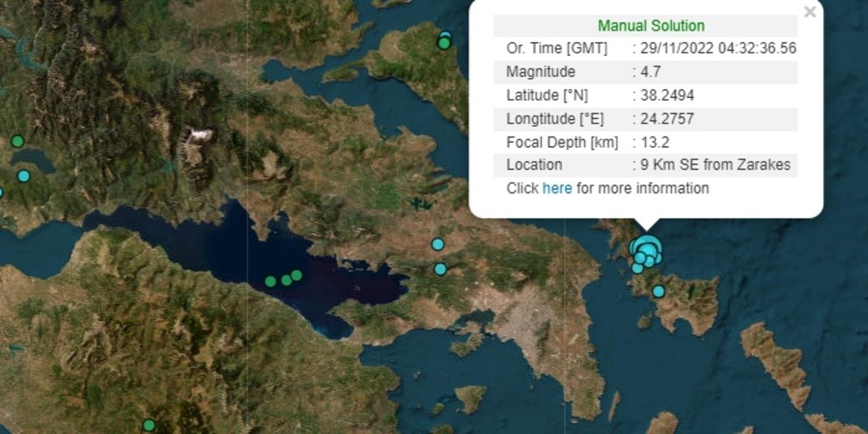The height and width of the screenshot is (434, 868).
Task: Select the largest cyan earthquake marker under the popup
Action: (x=648, y=248)
